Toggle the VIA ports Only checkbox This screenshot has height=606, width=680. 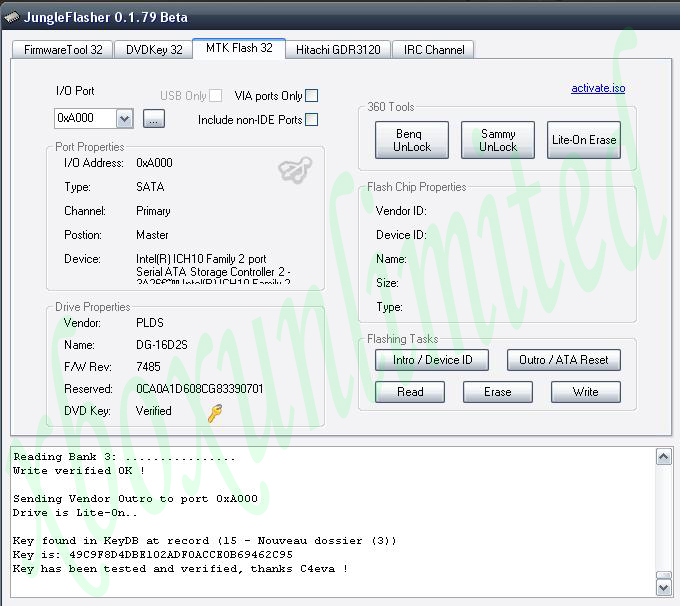click(312, 96)
